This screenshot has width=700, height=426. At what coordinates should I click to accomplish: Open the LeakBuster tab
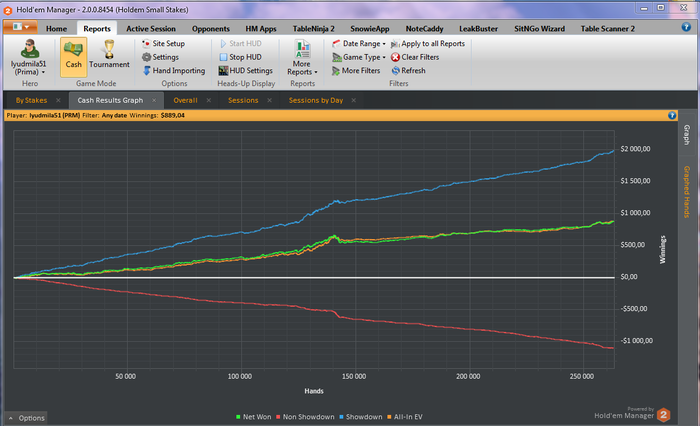(x=479, y=29)
